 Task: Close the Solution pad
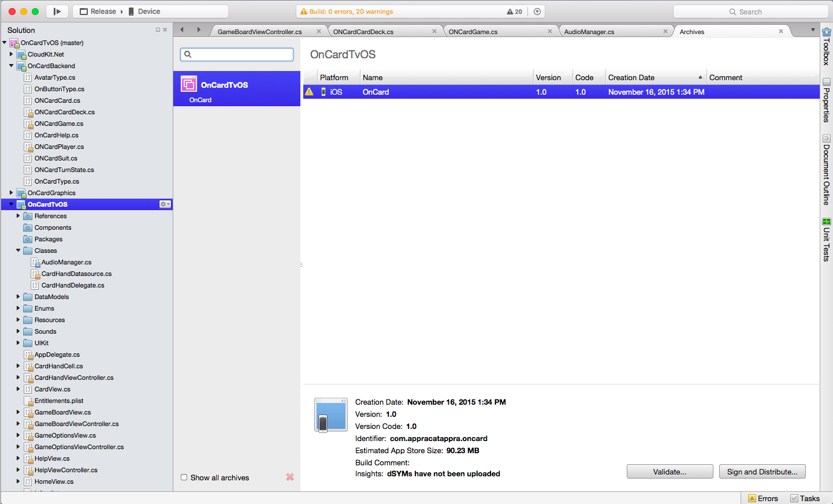tap(165, 30)
